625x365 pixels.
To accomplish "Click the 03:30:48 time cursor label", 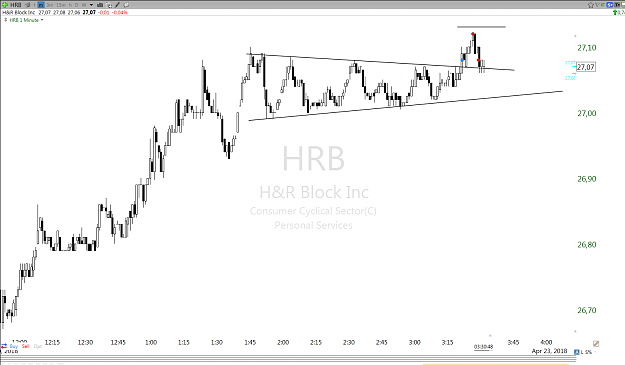I will [483, 347].
